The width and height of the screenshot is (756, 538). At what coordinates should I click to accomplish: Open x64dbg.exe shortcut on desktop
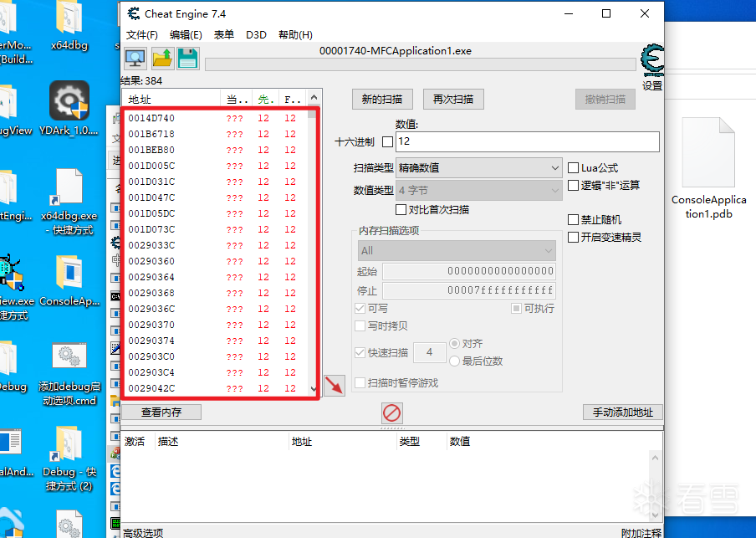(69, 202)
